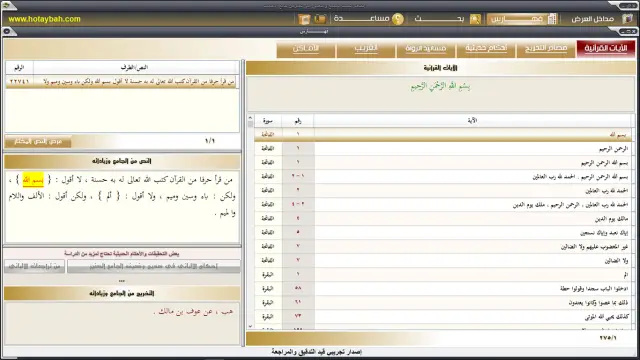The width and height of the screenshot is (640, 360).
Task: Click the النص من الجامع وزياداته header
Action: click(x=122, y=161)
